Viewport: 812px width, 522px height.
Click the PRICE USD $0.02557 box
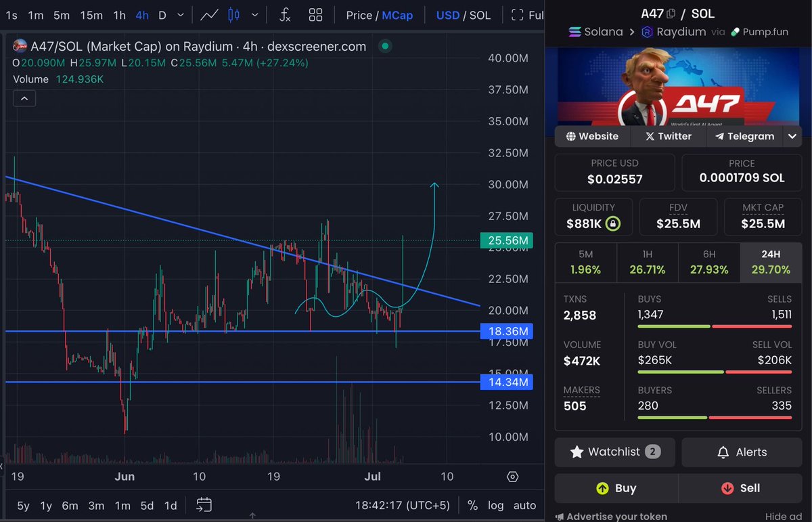(x=615, y=173)
